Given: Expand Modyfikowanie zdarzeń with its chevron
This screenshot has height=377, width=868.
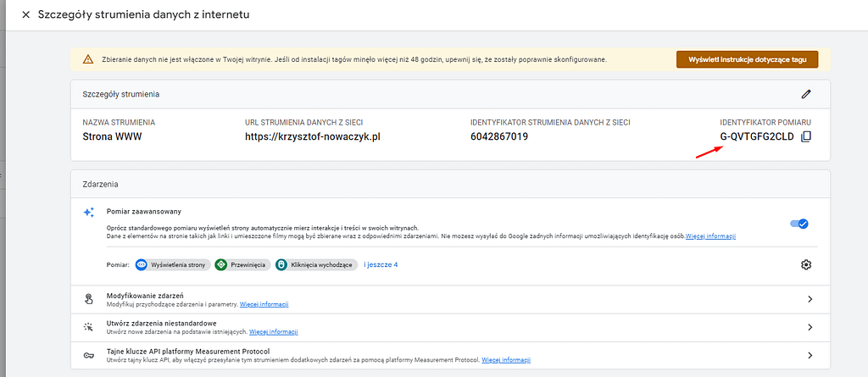Looking at the screenshot, I should 810,299.
